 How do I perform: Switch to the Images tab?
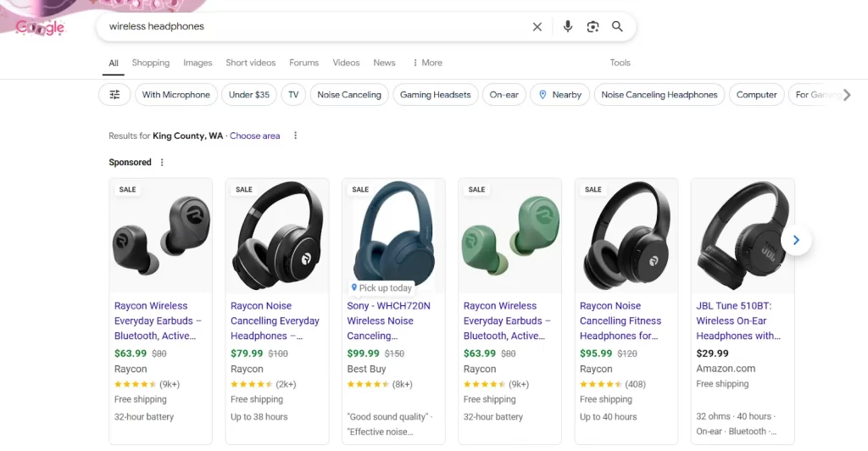[198, 63]
